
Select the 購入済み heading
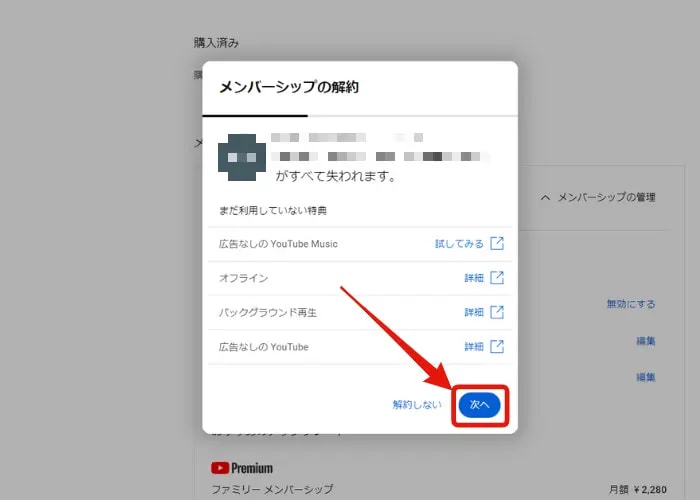[216, 43]
